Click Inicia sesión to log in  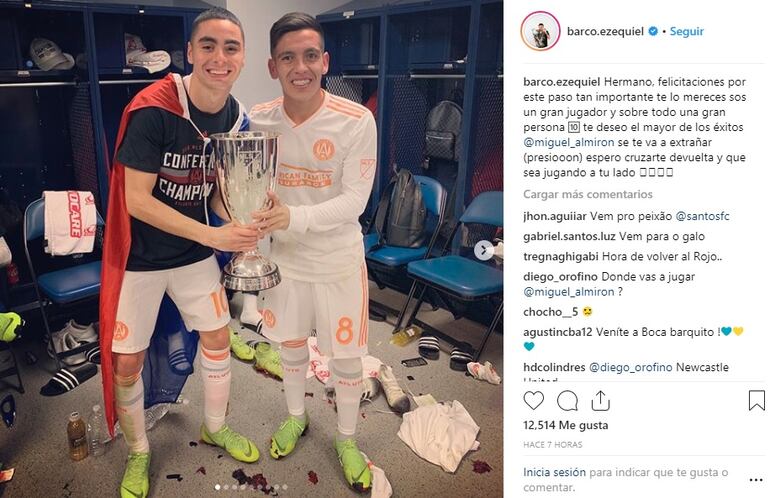554,472
